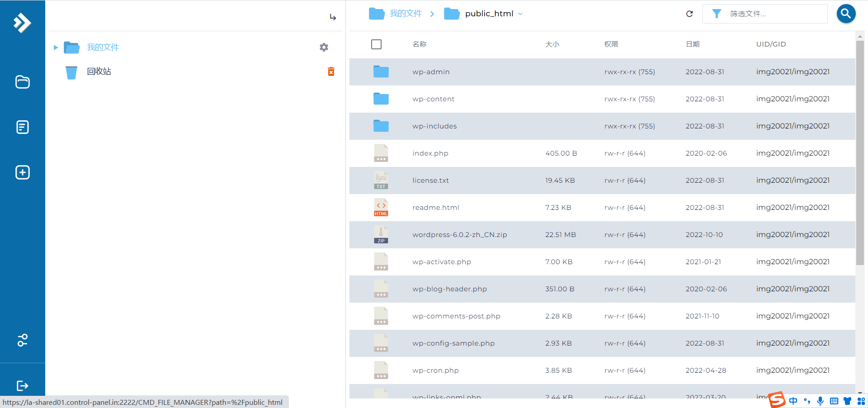The height and width of the screenshot is (408, 868).
Task: Open the settings sliders sidebar icon
Action: (x=22, y=340)
